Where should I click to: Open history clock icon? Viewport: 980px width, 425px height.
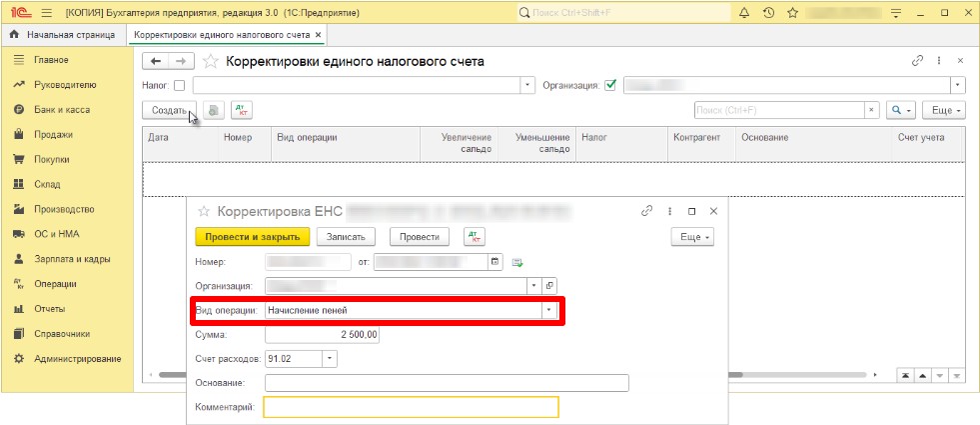[x=769, y=13]
